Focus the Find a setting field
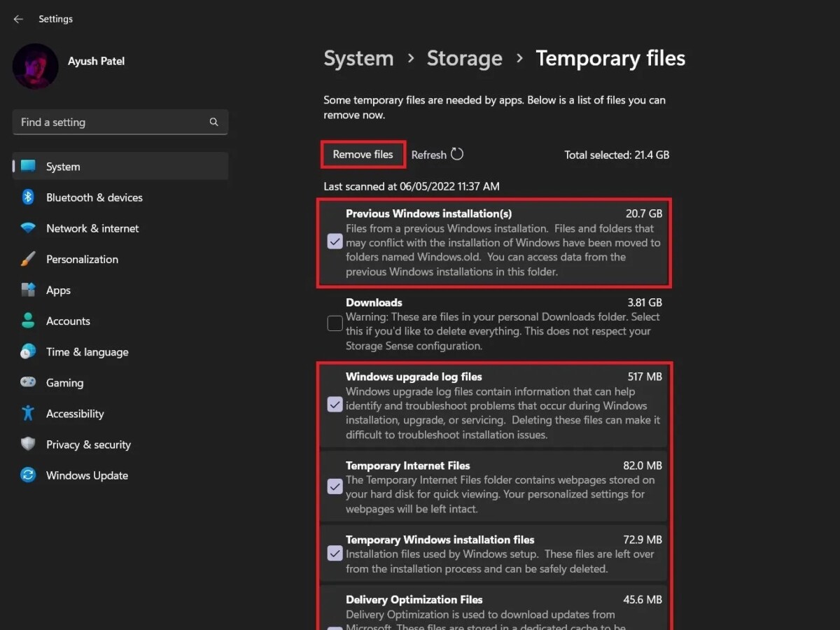Screen dimensions: 840x630 pos(120,122)
